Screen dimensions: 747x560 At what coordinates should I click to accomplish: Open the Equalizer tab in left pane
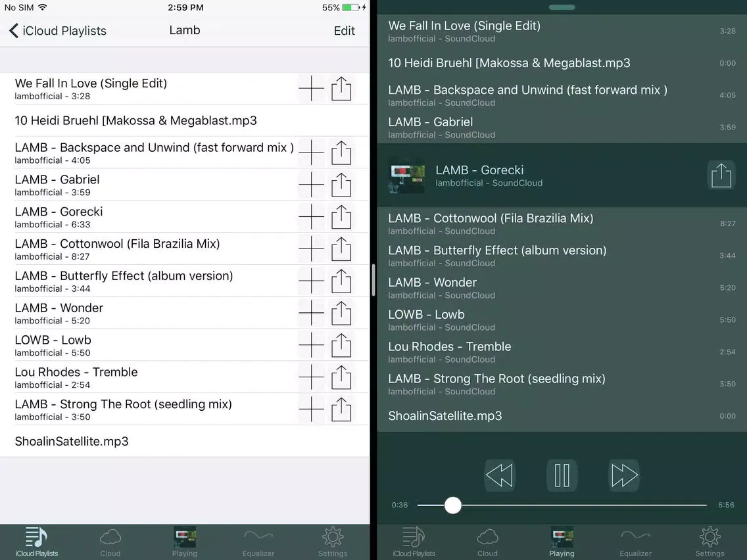coord(258,542)
